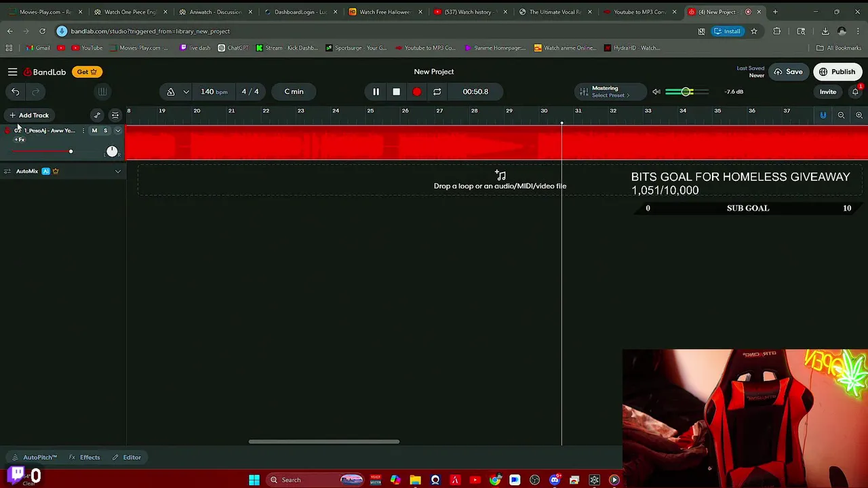Adjust the master volume slider

click(x=687, y=91)
